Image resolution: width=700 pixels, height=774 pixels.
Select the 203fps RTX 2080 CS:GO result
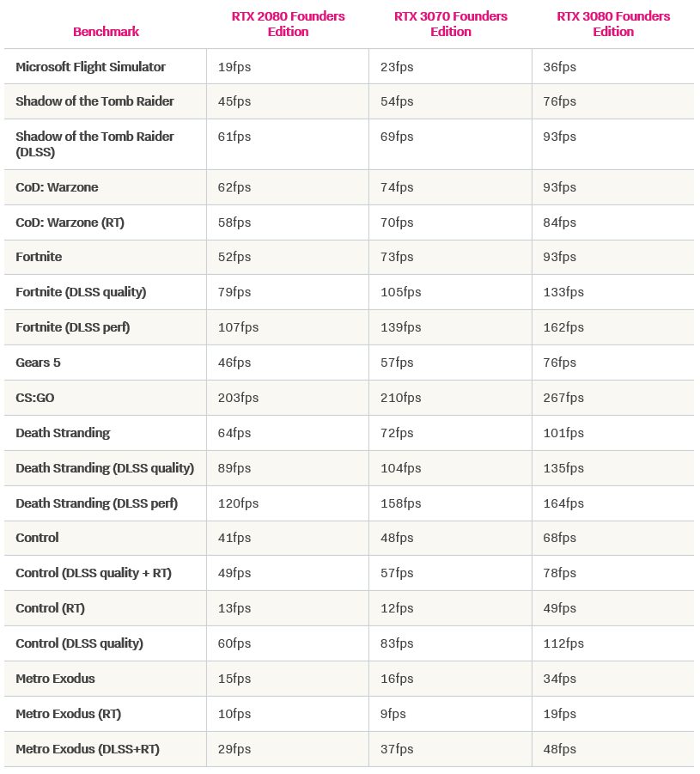point(238,398)
